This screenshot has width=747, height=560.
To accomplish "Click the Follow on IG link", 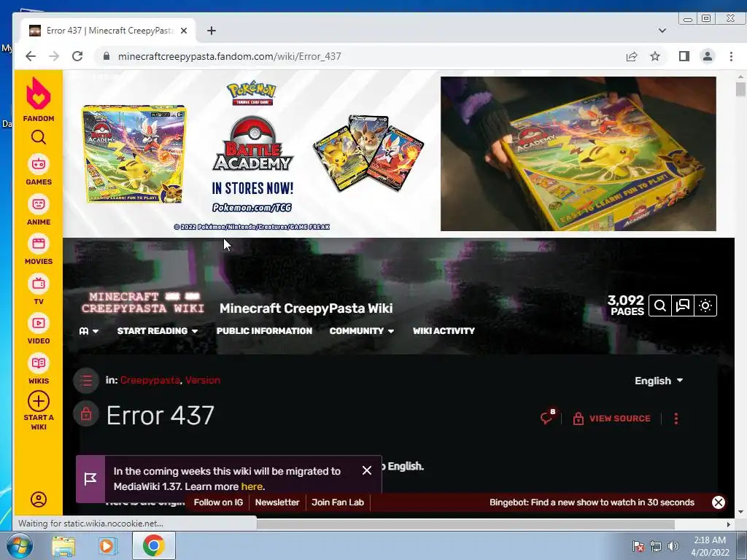I will click(x=218, y=502).
